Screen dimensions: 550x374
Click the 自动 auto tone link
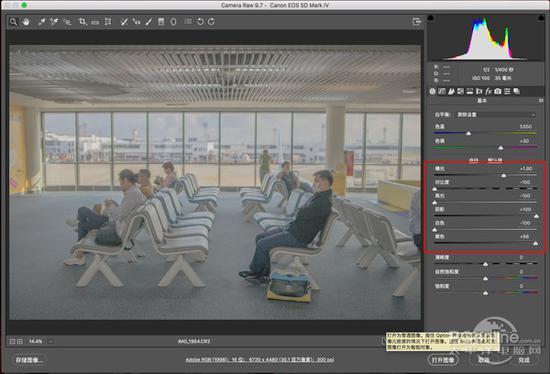point(474,160)
